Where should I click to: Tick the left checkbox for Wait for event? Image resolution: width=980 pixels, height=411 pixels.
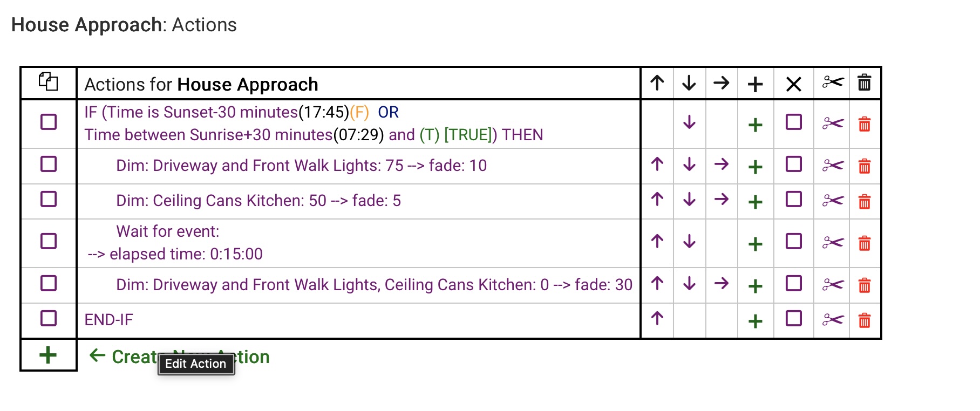[x=49, y=241]
